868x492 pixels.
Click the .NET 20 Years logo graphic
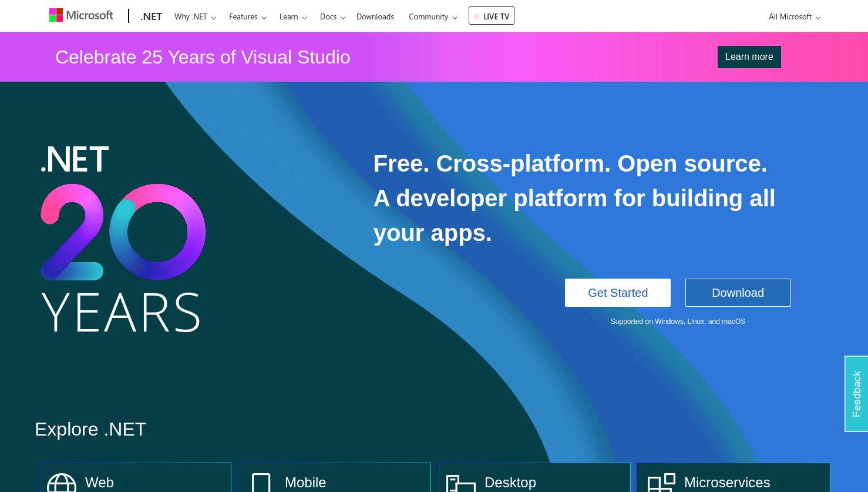pos(123,239)
